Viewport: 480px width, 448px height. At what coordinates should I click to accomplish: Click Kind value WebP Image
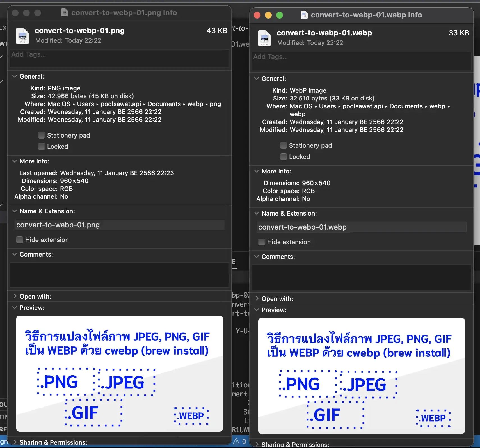(308, 90)
